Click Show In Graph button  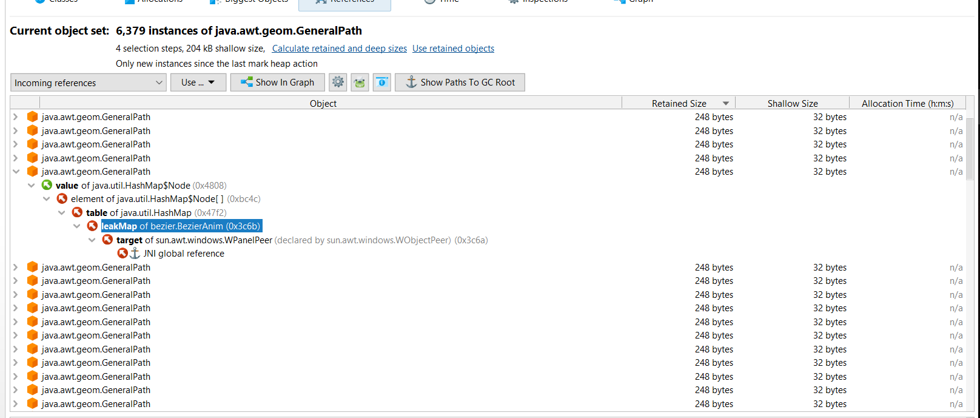tap(278, 83)
